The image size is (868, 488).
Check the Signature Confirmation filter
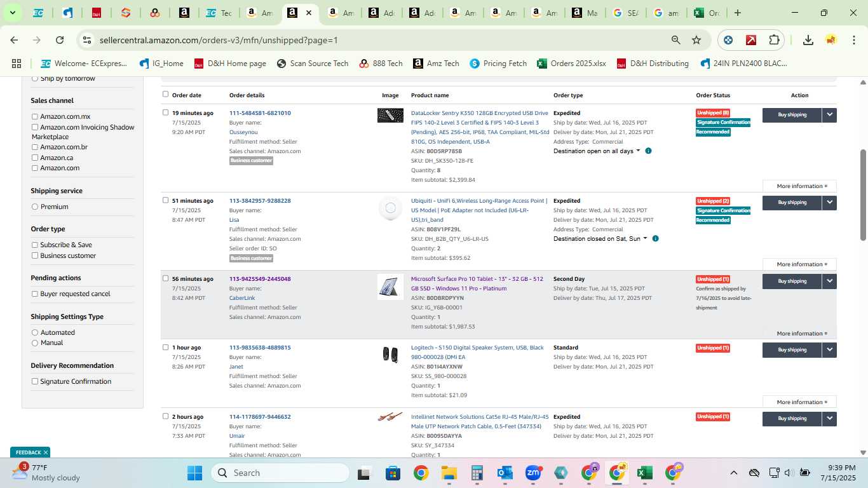click(x=35, y=381)
